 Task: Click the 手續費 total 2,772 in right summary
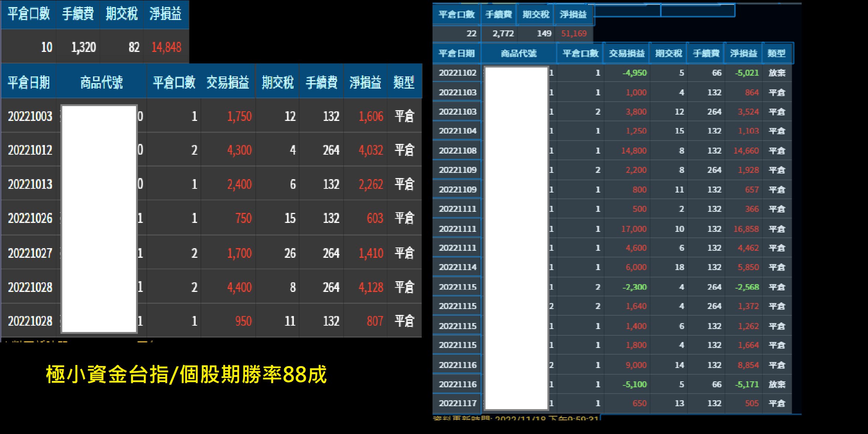click(x=503, y=33)
